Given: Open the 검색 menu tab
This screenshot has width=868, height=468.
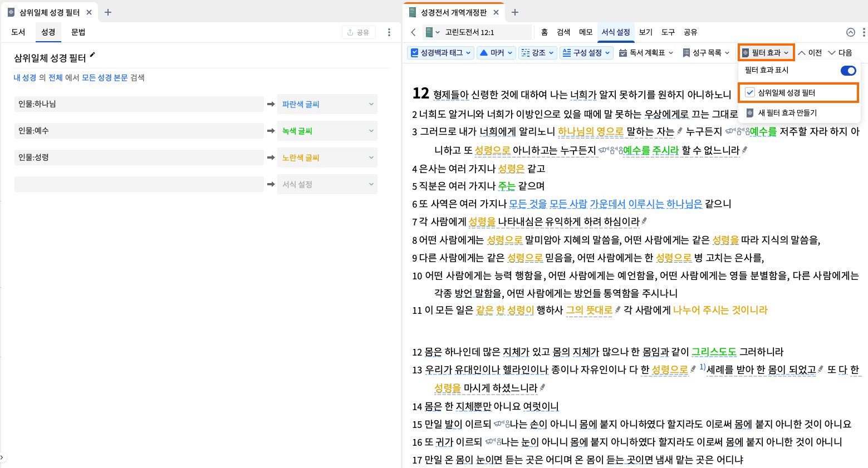Looking at the screenshot, I should [563, 32].
